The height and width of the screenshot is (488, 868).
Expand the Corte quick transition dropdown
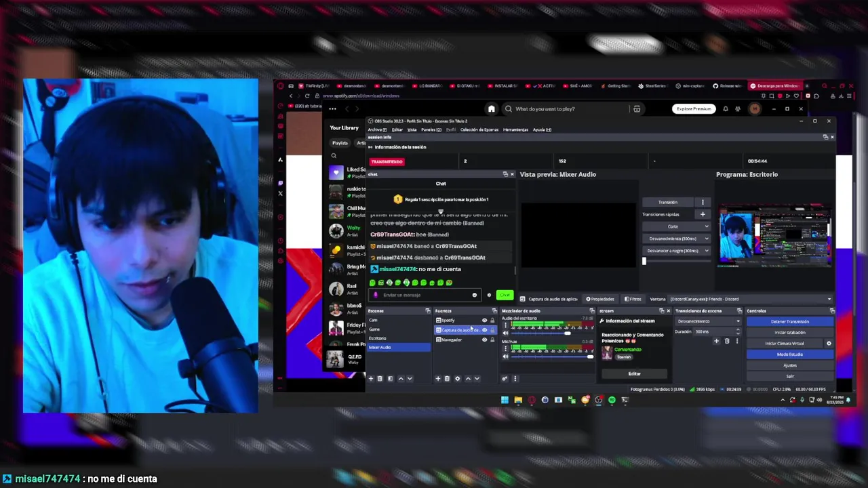click(x=677, y=226)
